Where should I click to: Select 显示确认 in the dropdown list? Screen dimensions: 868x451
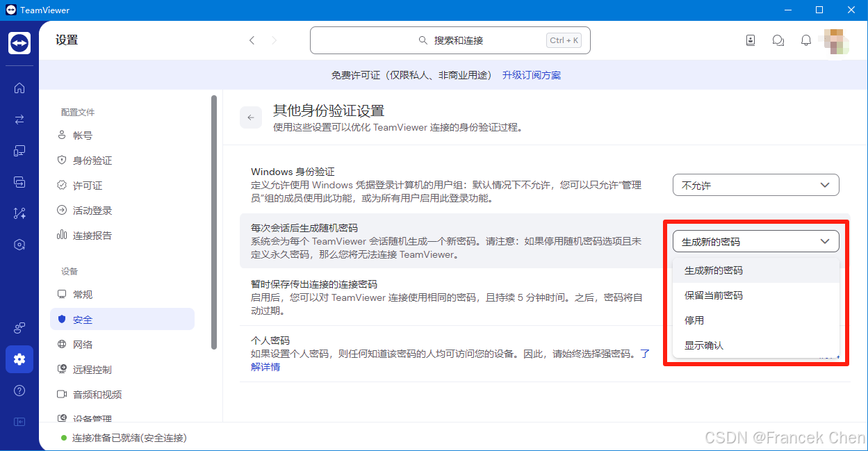[756, 345]
